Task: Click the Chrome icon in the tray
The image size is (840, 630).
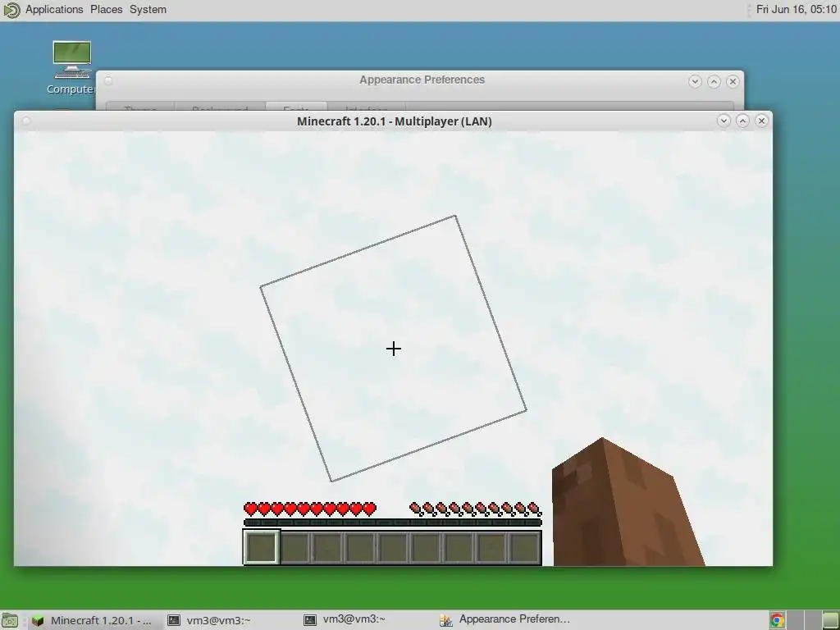Action: (777, 620)
